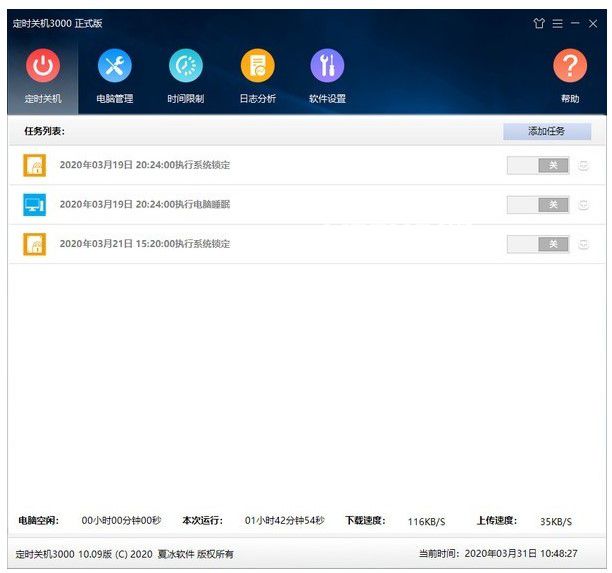
Task: Toggle switch for 电脑睡眠 task
Action: tap(538, 205)
